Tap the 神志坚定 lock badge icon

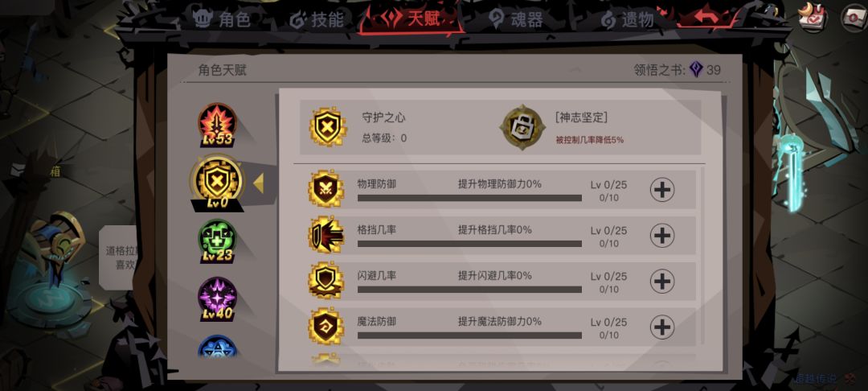(x=522, y=127)
